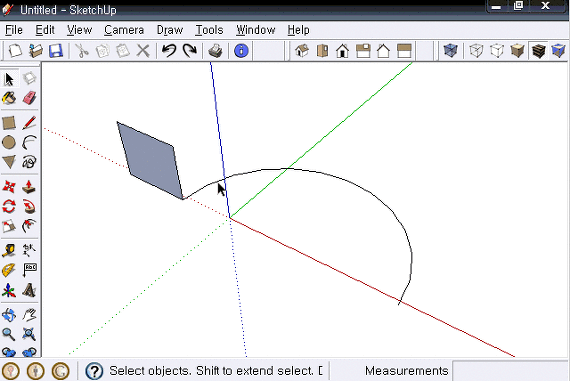Choose the Zoom magnifier tool
Viewport: 570px width, 381px height.
coord(9,334)
